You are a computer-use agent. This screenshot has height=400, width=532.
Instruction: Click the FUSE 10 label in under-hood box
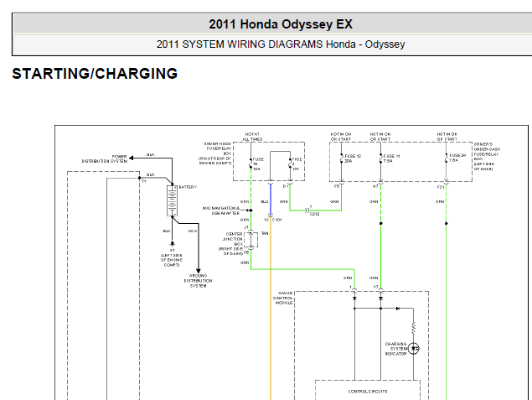click(x=257, y=164)
